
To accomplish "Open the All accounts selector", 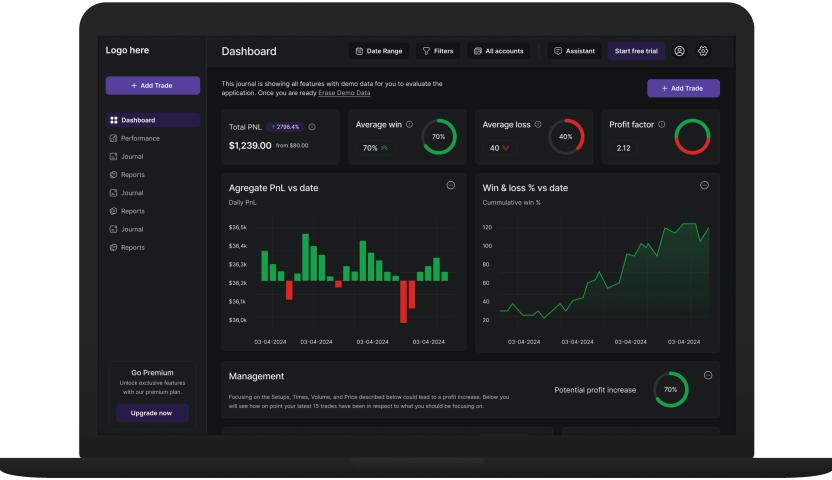I will (x=498, y=51).
